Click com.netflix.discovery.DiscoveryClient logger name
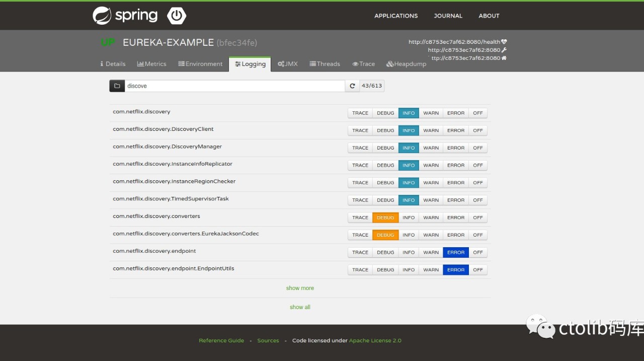 [163, 129]
